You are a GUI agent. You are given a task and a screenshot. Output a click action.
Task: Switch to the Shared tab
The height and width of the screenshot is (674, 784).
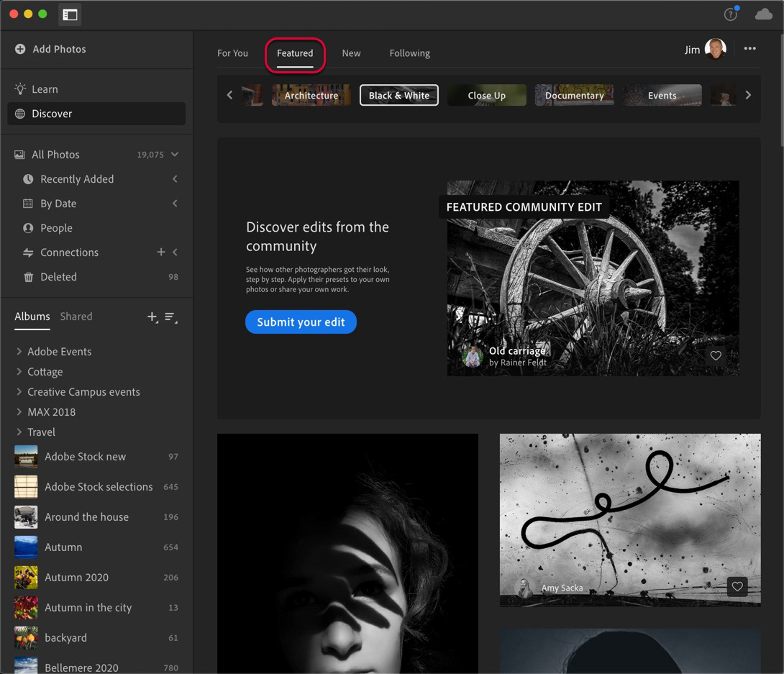pyautogui.click(x=76, y=316)
